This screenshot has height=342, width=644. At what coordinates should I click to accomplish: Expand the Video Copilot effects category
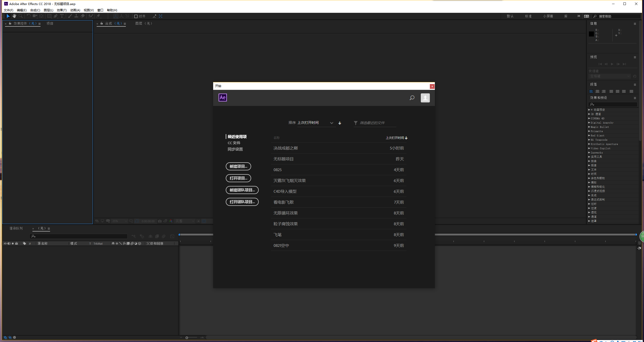coord(589,148)
